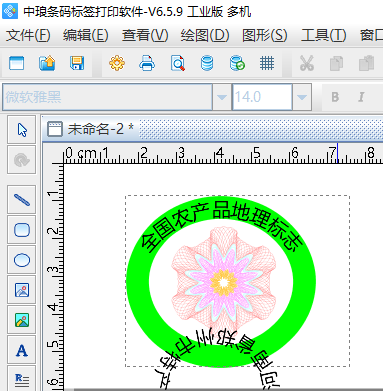Create a new label document icon
Screen dimensions: 383x391
(x=17, y=63)
